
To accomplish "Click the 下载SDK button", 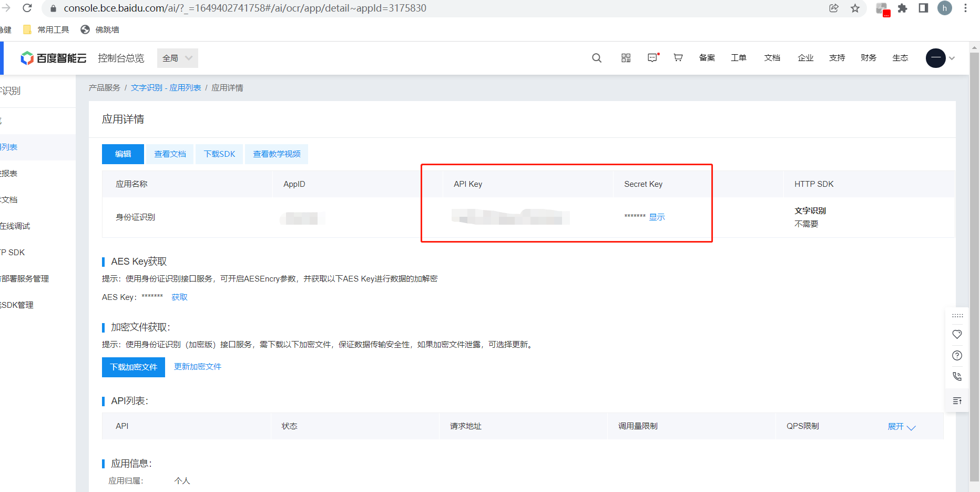I will (x=219, y=154).
